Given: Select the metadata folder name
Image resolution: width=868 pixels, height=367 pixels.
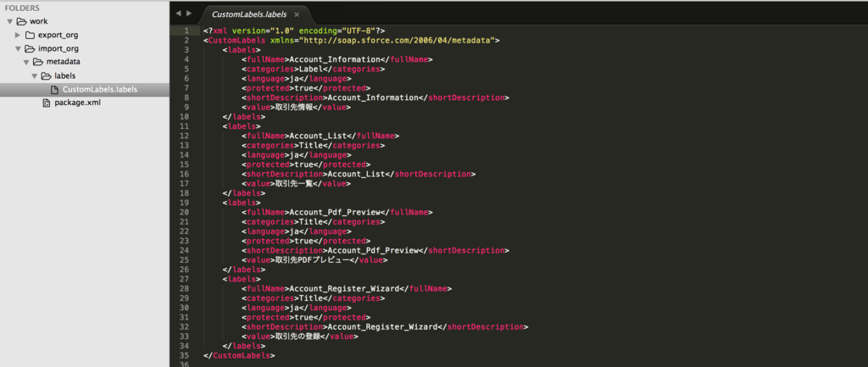Looking at the screenshot, I should [x=63, y=62].
